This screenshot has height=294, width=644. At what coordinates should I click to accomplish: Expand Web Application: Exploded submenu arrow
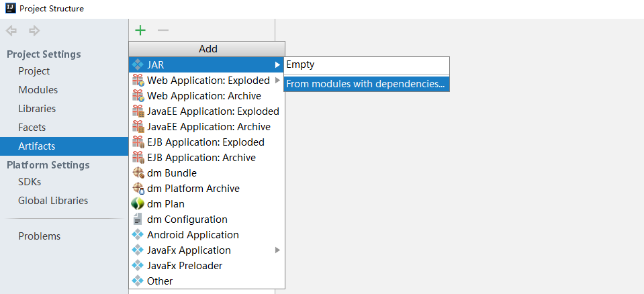point(277,81)
